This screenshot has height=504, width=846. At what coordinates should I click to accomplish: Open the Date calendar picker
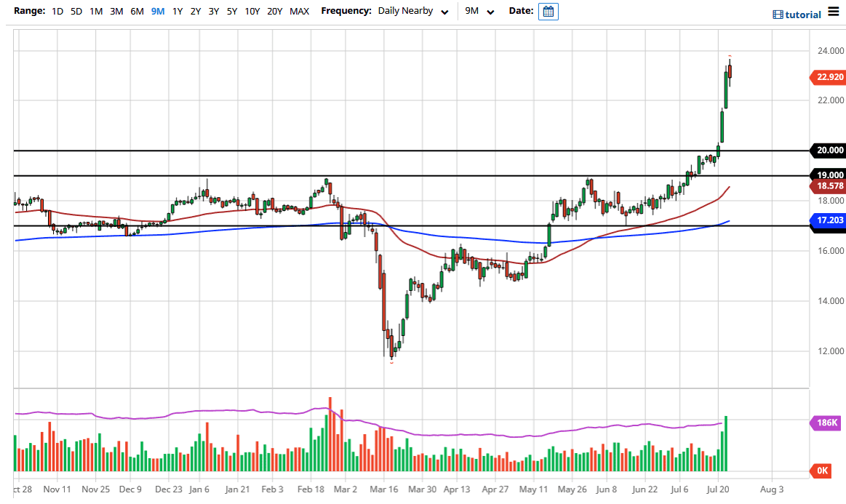coord(548,12)
